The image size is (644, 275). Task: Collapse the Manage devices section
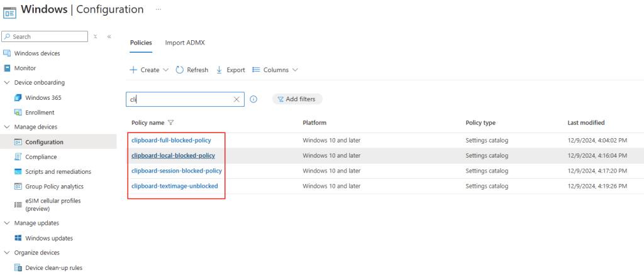[x=6, y=127]
